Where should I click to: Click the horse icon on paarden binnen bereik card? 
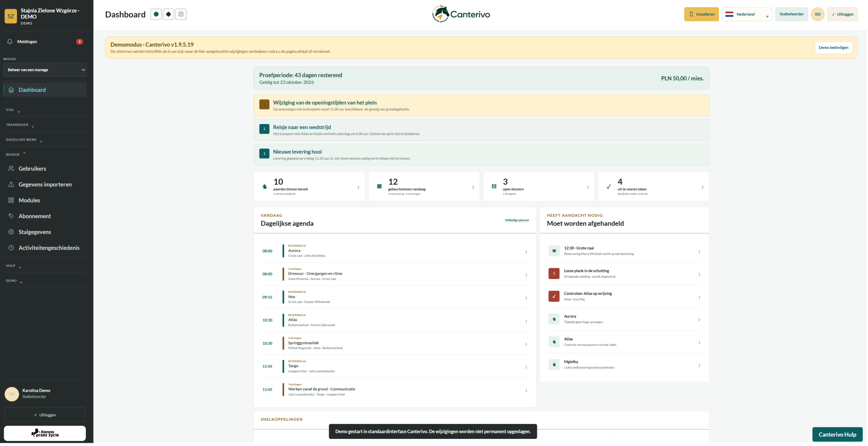click(265, 187)
